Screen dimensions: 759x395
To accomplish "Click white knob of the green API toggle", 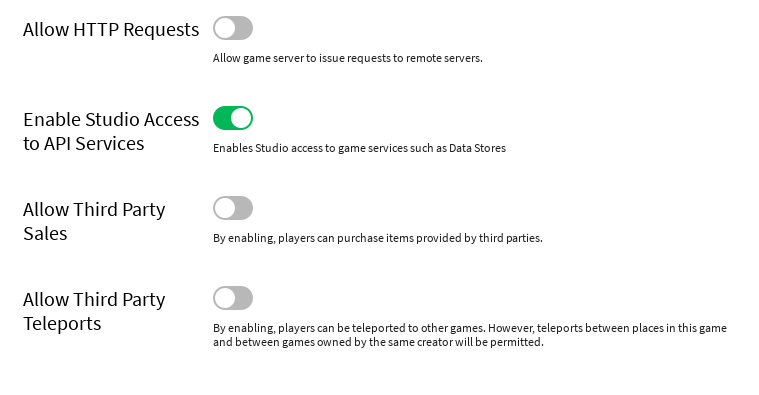I will pos(241,118).
